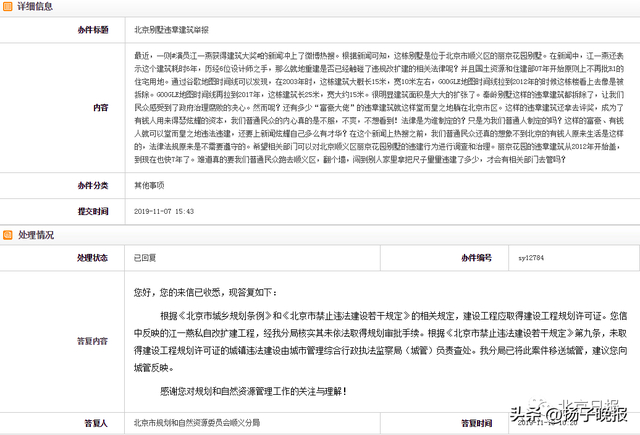Click the submit time 2019-11-07 15:43
640x435 pixels.
(164, 211)
